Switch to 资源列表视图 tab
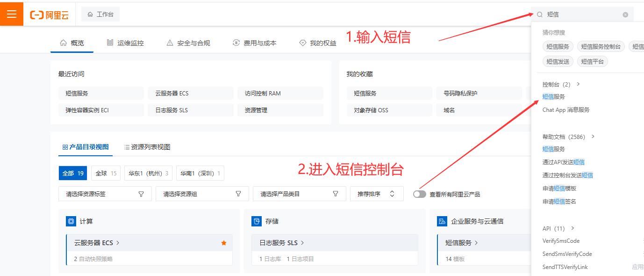The image size is (644, 276). tap(147, 147)
